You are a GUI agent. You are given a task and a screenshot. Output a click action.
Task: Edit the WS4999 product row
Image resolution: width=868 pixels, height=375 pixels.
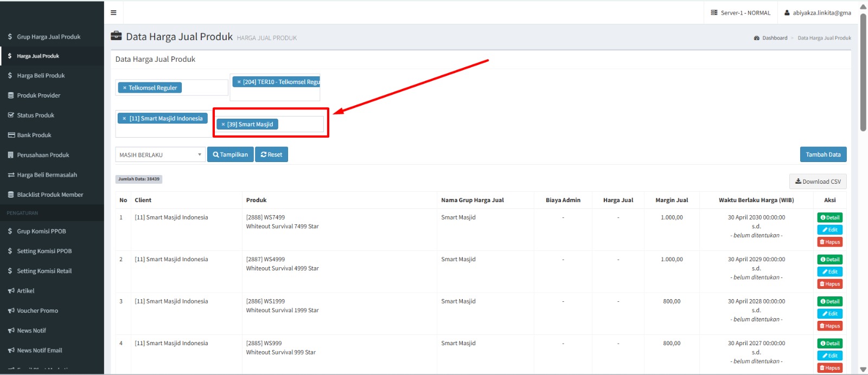829,272
